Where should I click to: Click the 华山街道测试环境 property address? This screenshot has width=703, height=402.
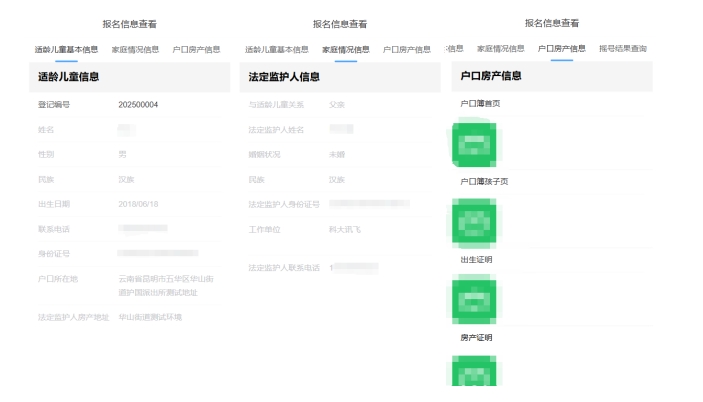pos(150,317)
